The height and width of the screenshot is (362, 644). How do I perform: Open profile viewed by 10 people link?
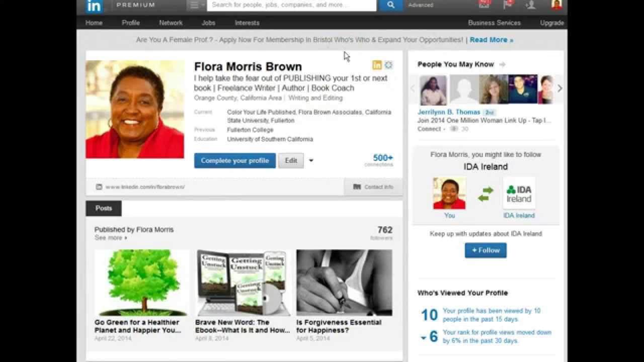[492, 315]
